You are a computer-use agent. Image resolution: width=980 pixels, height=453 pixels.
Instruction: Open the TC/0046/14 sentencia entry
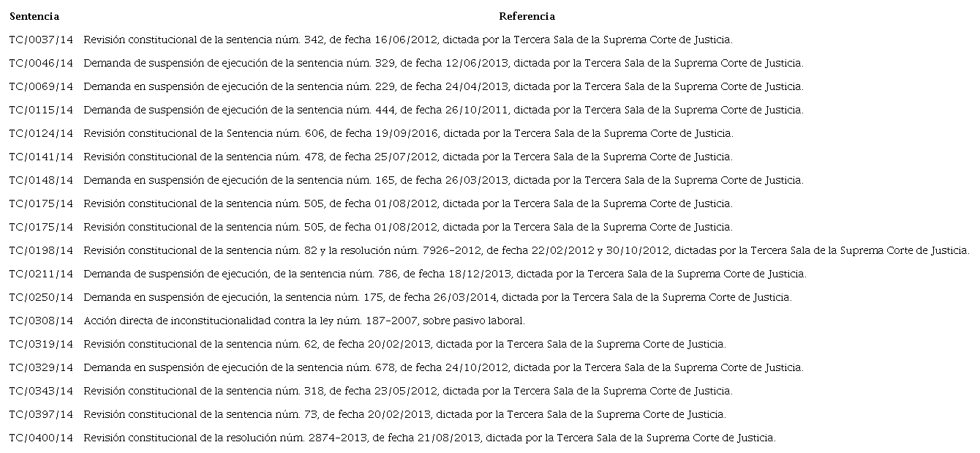click(x=42, y=63)
